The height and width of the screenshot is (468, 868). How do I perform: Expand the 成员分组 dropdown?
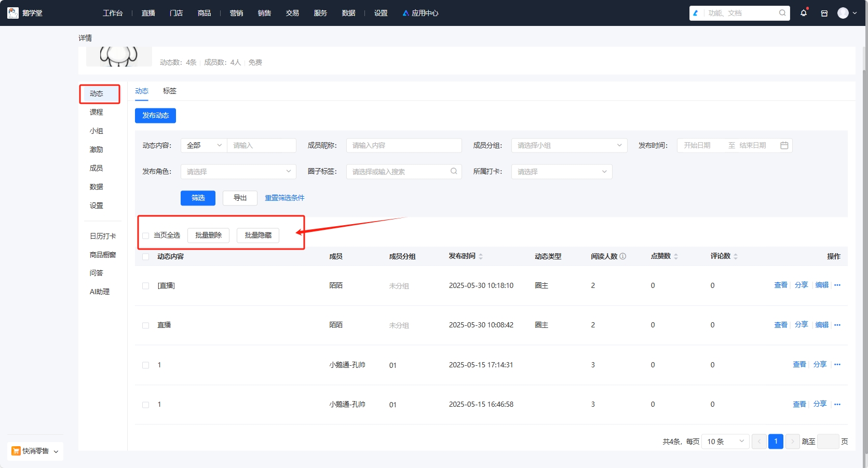tap(569, 146)
